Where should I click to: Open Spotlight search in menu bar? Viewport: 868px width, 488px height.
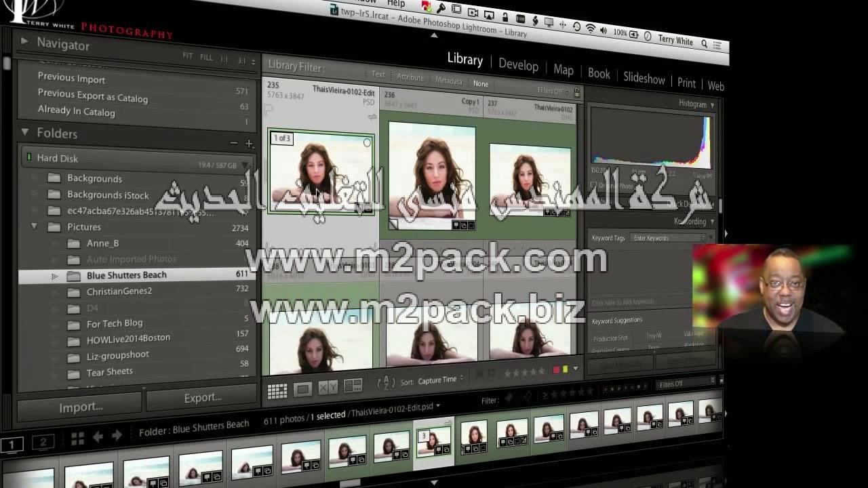pos(705,43)
